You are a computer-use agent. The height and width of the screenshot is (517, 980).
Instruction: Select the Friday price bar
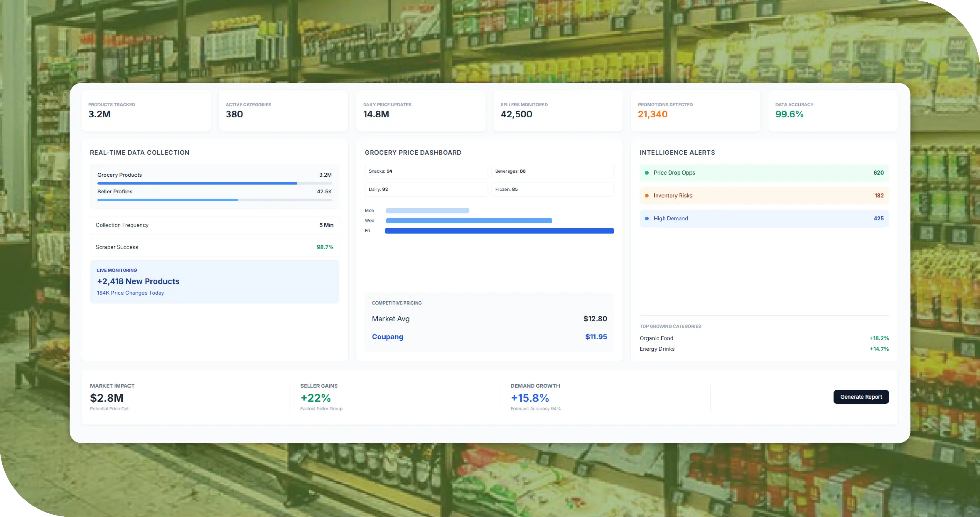(499, 231)
